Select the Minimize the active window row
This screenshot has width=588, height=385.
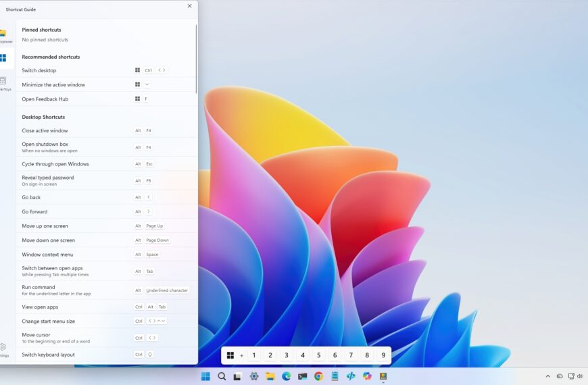point(105,84)
